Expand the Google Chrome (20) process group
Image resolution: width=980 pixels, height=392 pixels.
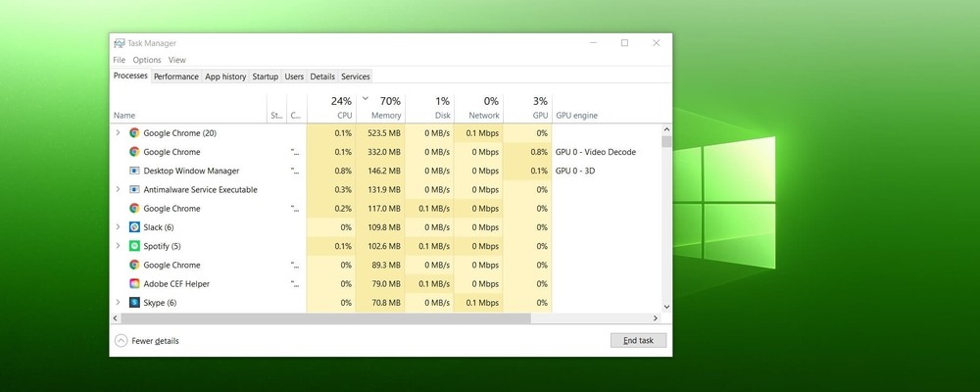118,132
